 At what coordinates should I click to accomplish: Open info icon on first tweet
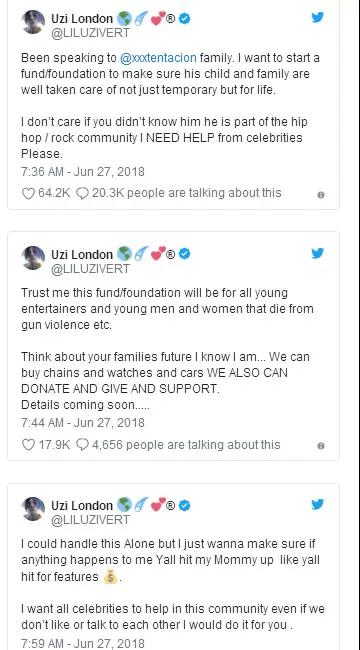pos(321,195)
